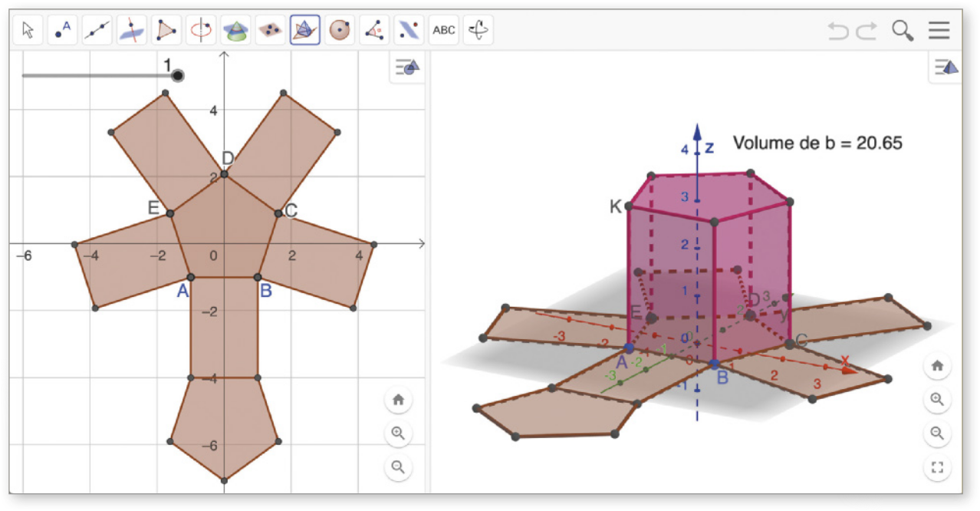This screenshot has height=511, width=980.
Task: Select point D in the 2D view
Action: 224,174
